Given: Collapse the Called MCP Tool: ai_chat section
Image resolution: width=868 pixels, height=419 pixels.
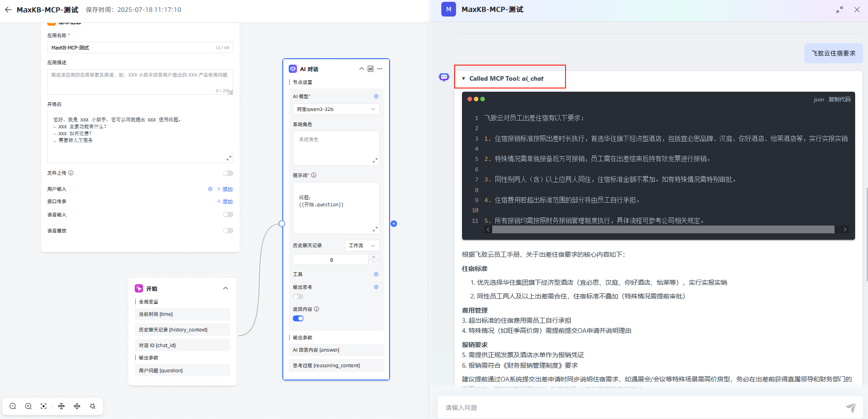Looking at the screenshot, I should tap(464, 78).
